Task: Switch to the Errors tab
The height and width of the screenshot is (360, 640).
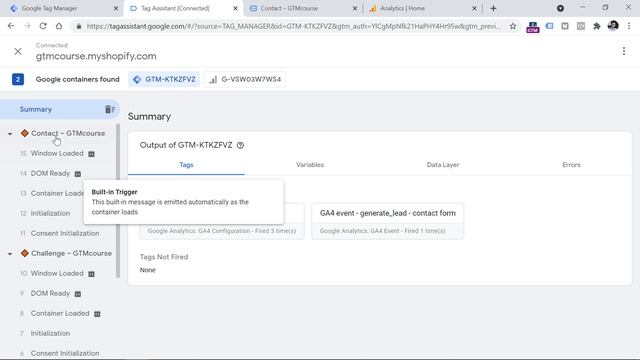Action: click(x=571, y=165)
